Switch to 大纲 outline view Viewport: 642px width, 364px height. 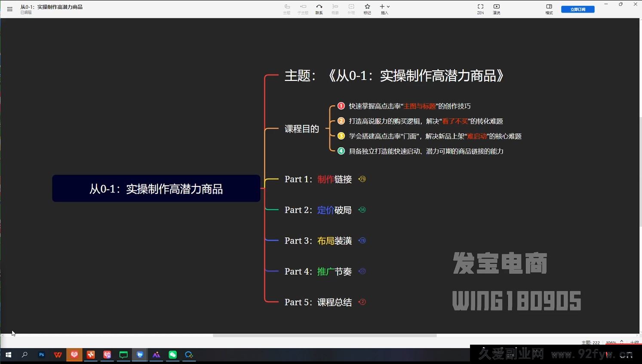pos(634,343)
